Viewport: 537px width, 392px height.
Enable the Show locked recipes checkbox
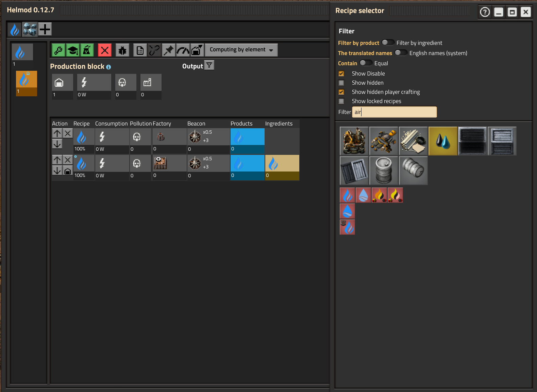click(x=341, y=101)
